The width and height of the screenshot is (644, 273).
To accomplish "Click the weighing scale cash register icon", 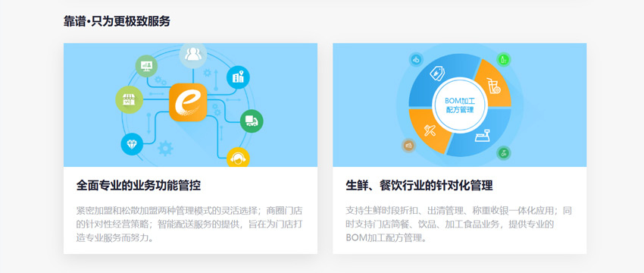I will [483, 135].
